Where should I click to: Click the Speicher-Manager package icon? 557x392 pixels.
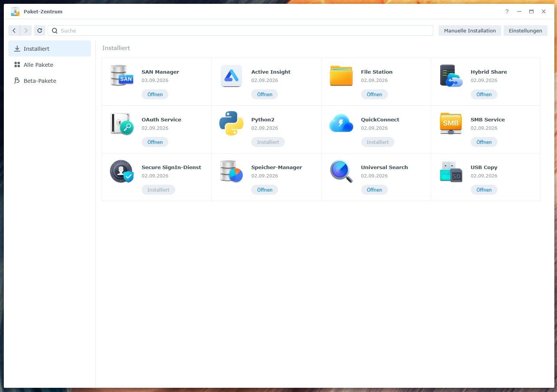click(231, 171)
